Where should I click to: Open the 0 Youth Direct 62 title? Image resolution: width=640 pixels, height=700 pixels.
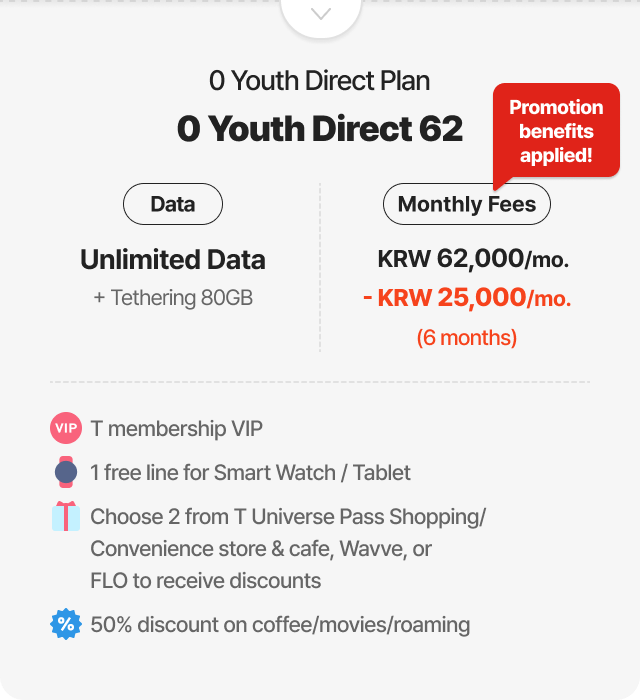tap(320, 129)
